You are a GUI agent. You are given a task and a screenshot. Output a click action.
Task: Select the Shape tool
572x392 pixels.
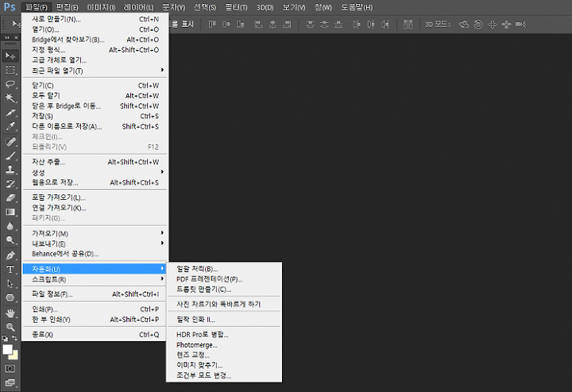point(10,298)
